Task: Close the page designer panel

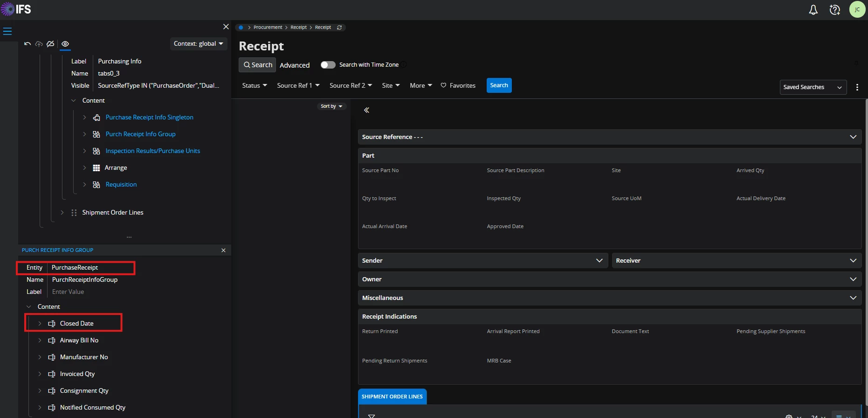Action: click(226, 27)
